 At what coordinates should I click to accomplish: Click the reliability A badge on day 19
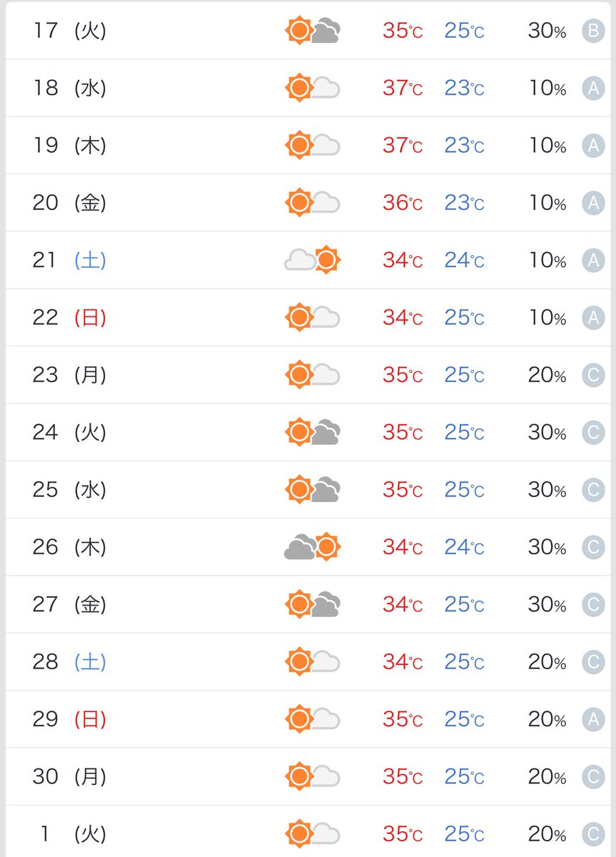pyautogui.click(x=593, y=146)
